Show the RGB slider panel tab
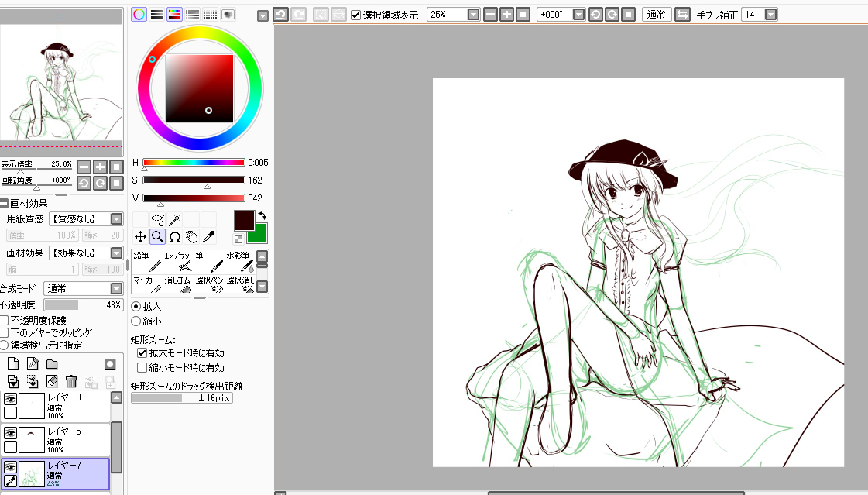 coord(156,15)
